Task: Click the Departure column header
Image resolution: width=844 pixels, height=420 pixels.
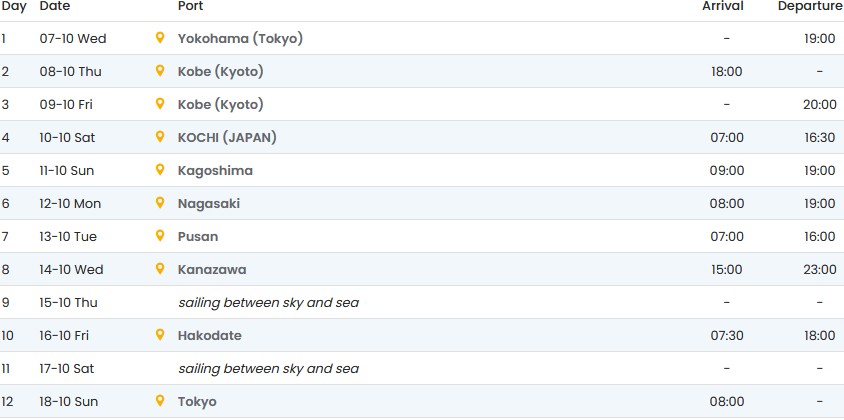Action: pos(810,6)
